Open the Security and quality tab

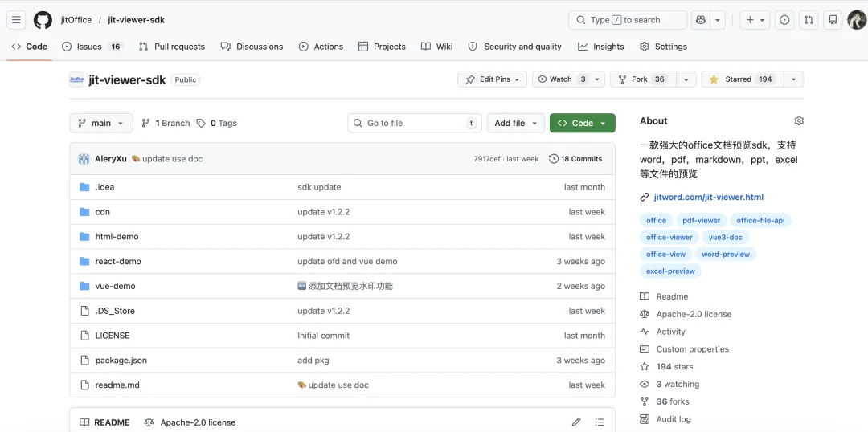point(515,47)
